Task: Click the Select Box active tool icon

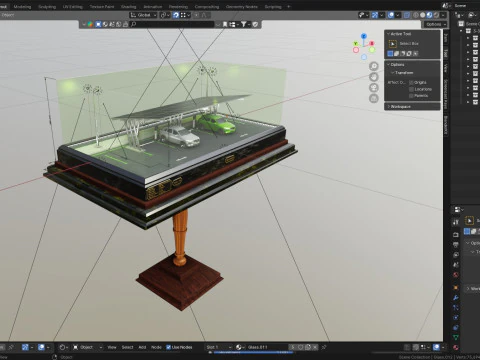Action: tap(393, 44)
